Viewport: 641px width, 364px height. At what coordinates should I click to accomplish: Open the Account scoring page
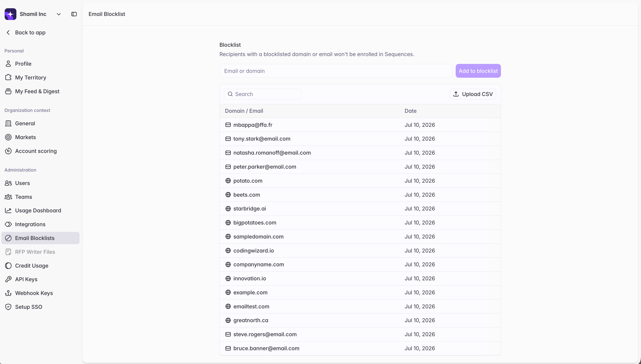point(40,151)
